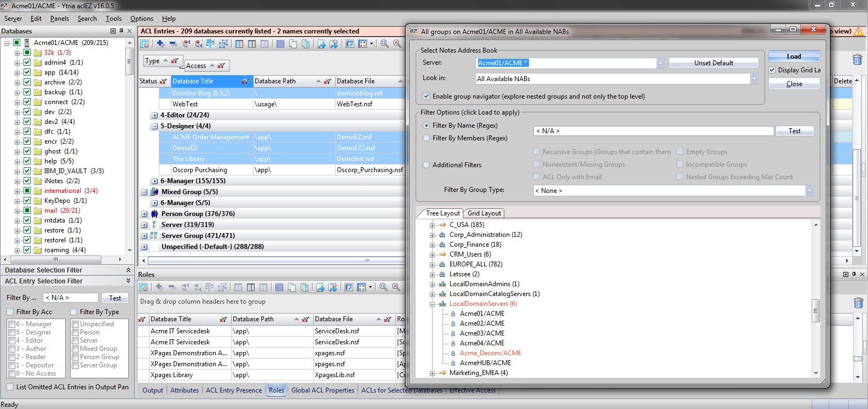Open dropdown arrow next to checklist icon in ACL Entries toolbar

[x=371, y=44]
